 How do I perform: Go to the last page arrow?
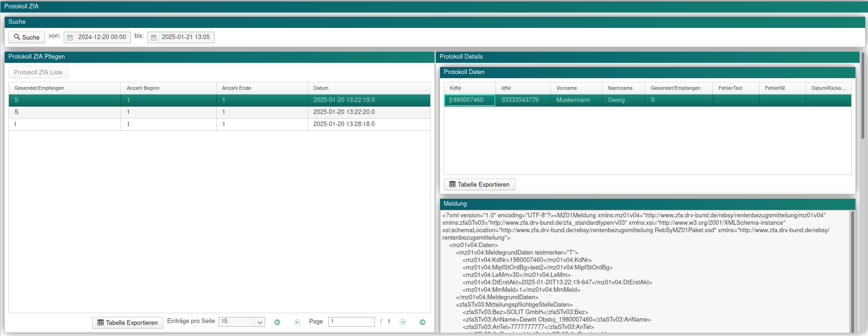click(422, 322)
